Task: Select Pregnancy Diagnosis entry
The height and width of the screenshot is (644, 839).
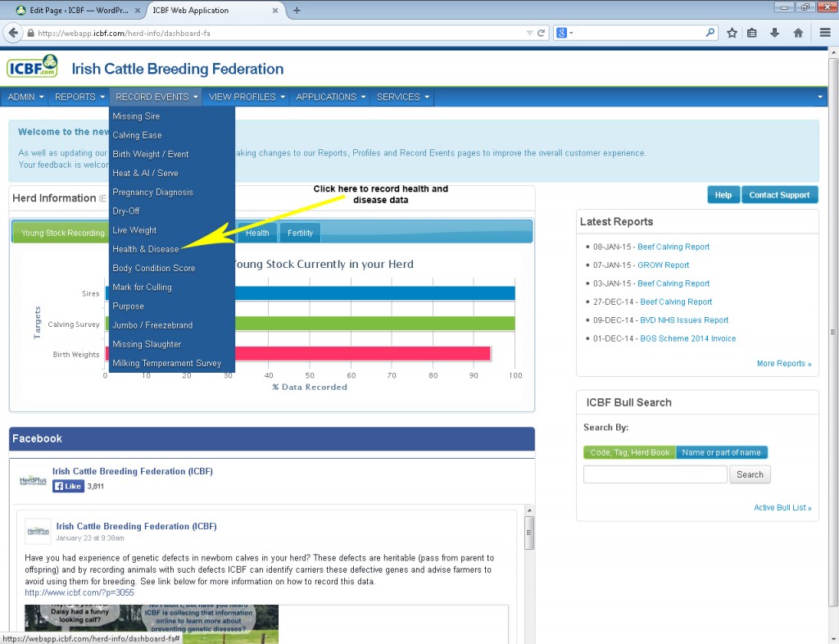Action: tap(172, 192)
